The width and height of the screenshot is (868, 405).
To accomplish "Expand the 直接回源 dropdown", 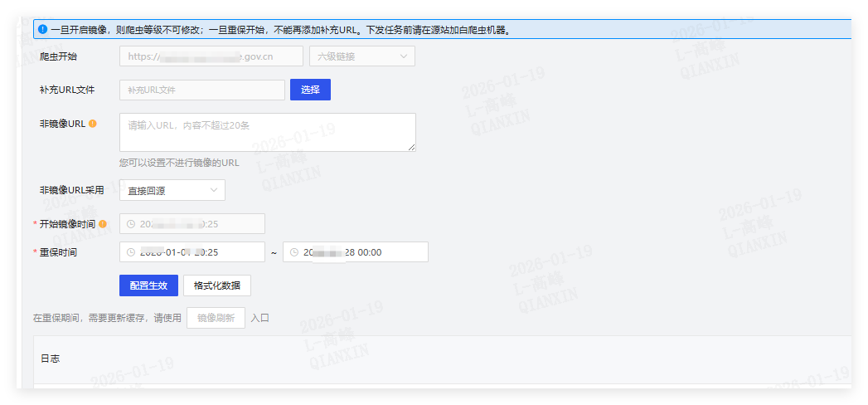I will click(172, 190).
